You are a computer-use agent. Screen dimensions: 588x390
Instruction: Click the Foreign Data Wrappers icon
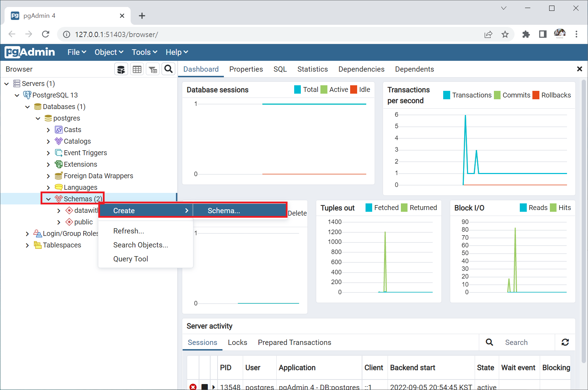pos(59,176)
